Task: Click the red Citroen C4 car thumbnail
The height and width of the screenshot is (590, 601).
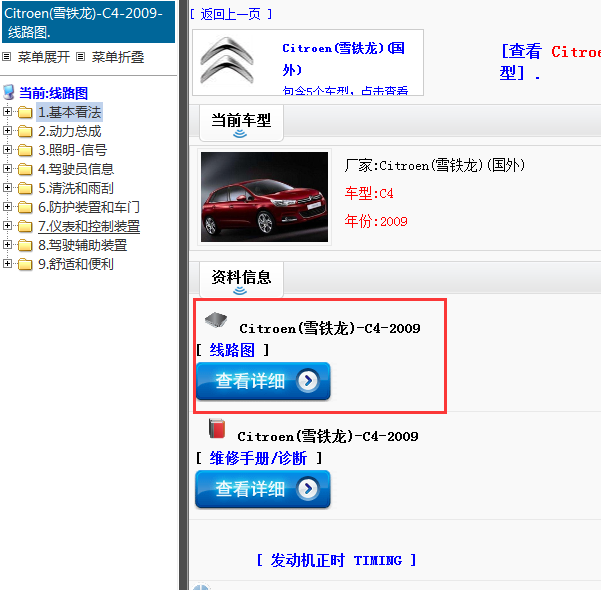Action: [x=264, y=197]
